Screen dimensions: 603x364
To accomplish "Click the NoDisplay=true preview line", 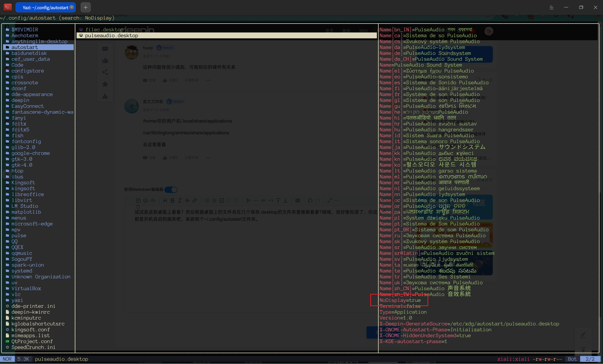I will coord(400,300).
